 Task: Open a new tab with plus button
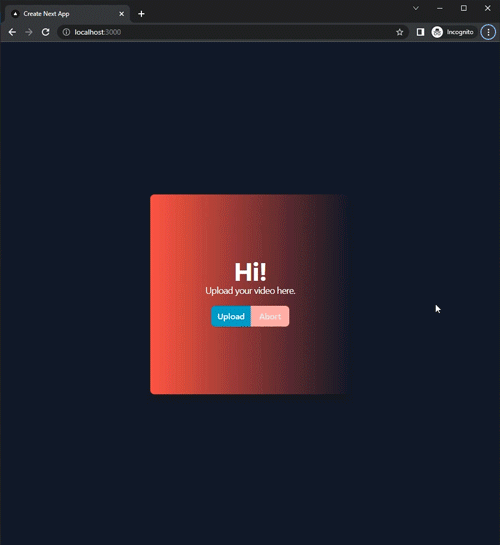coord(141,14)
